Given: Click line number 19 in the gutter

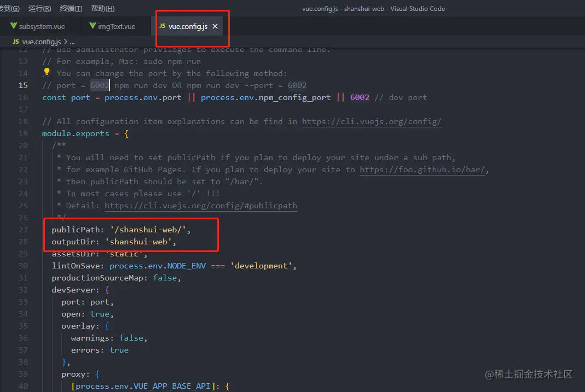Looking at the screenshot, I should [23, 133].
